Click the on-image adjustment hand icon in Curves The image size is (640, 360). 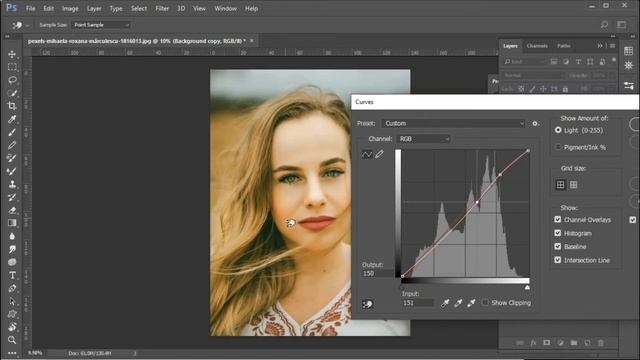click(367, 304)
